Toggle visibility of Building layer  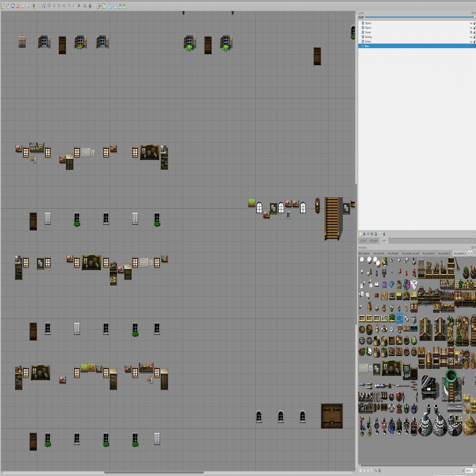471,37
